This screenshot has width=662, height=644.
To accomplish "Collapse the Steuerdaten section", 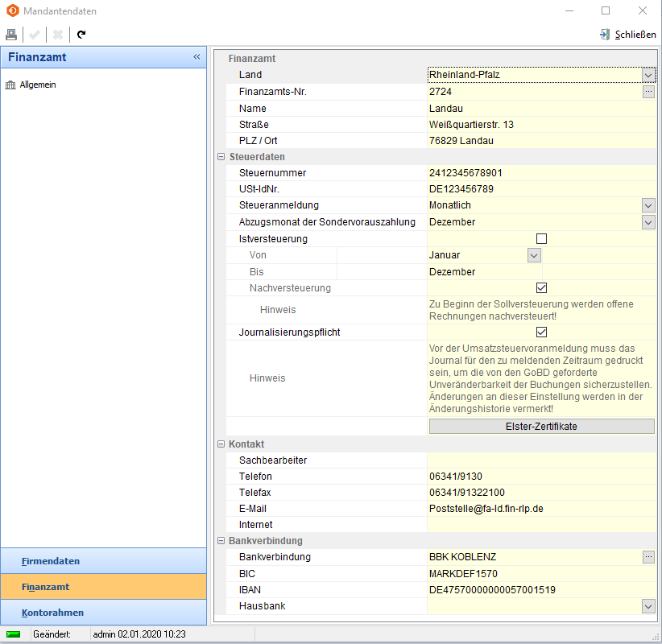I will click(221, 157).
